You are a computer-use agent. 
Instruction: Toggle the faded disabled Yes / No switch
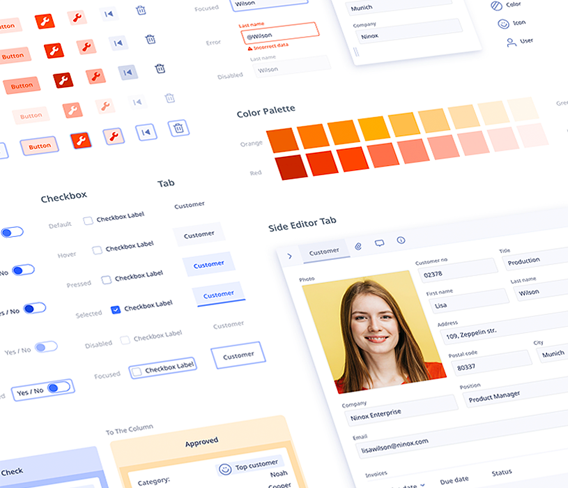(x=46, y=347)
